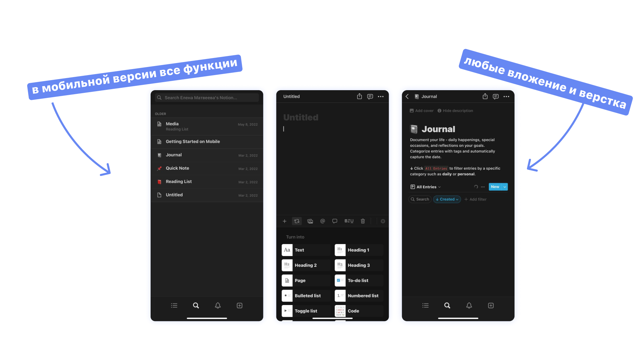The height and width of the screenshot is (362, 644).
Task: Click the Search input field in Journal
Action: click(421, 199)
